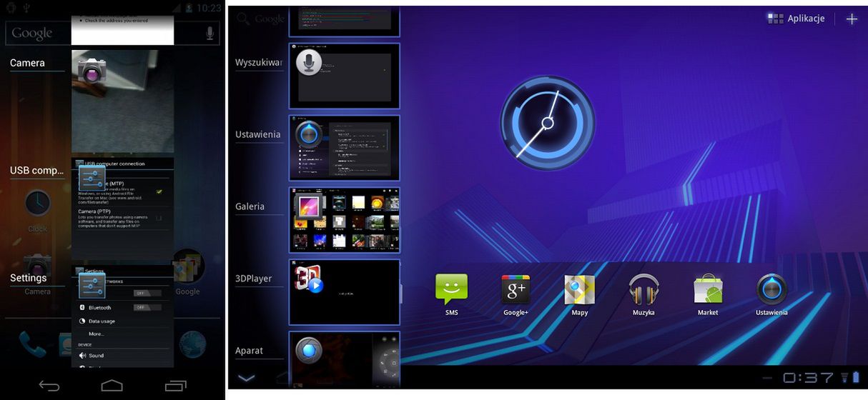The image size is (868, 400).
Task: Open More... in Settings preview
Action: coord(97,334)
